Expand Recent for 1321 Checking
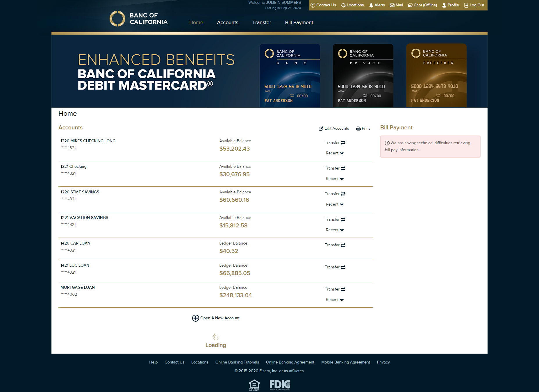The width and height of the screenshot is (539, 392). (335, 179)
